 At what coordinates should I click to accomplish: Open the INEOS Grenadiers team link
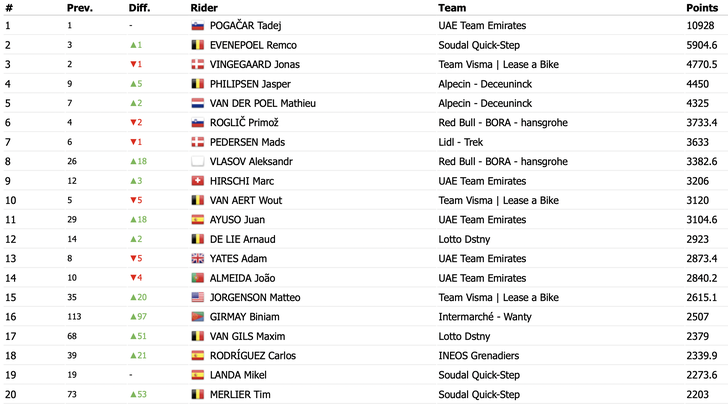pyautogui.click(x=479, y=356)
